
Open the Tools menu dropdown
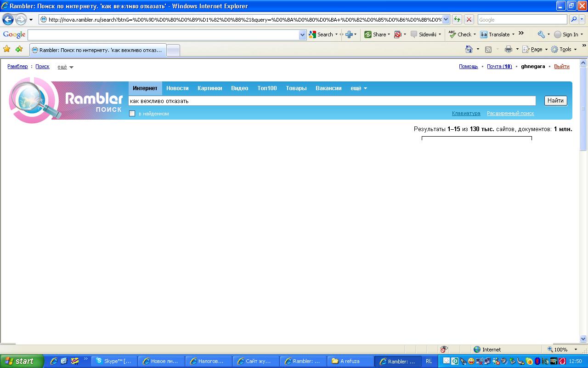pyautogui.click(x=564, y=49)
